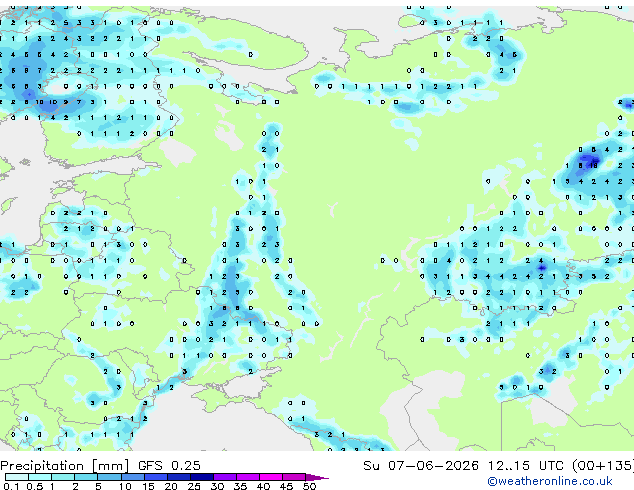Click the '30' legend label
This screenshot has width=634, height=490.
217,486
